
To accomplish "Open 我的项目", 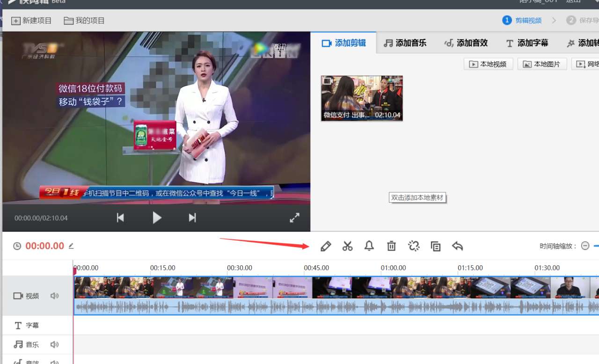I will click(84, 21).
